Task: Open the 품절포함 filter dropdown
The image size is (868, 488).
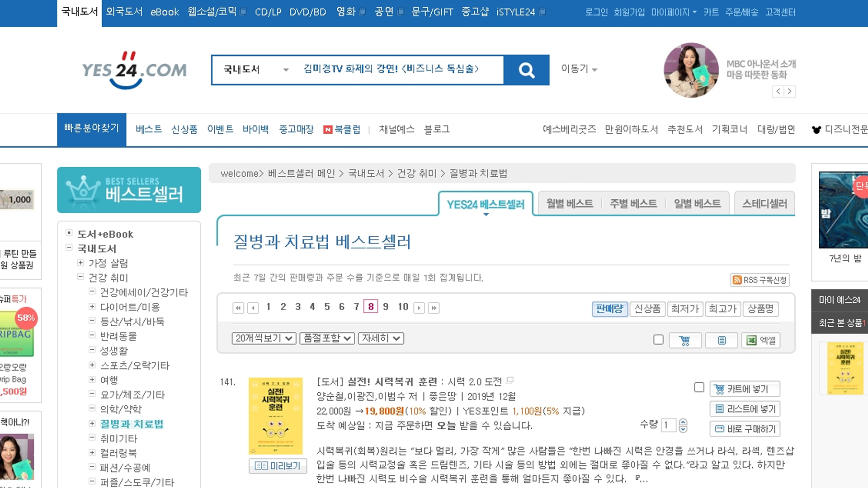Action: 327,338
